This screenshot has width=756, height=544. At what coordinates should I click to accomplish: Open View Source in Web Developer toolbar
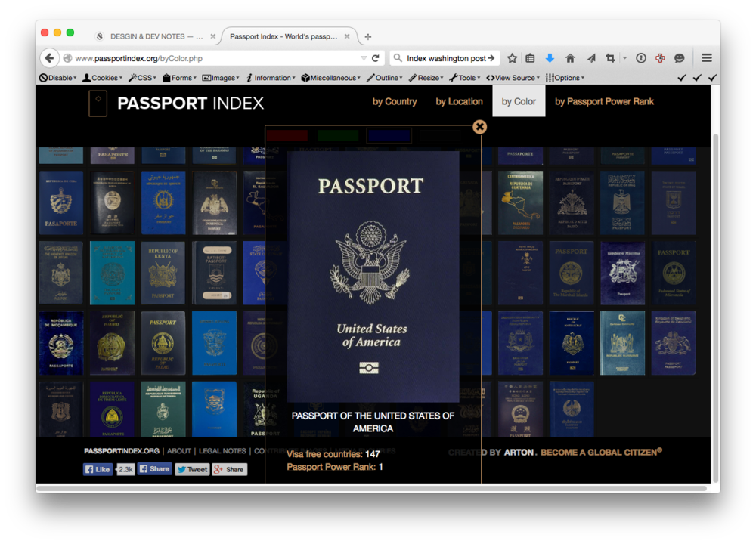(512, 77)
